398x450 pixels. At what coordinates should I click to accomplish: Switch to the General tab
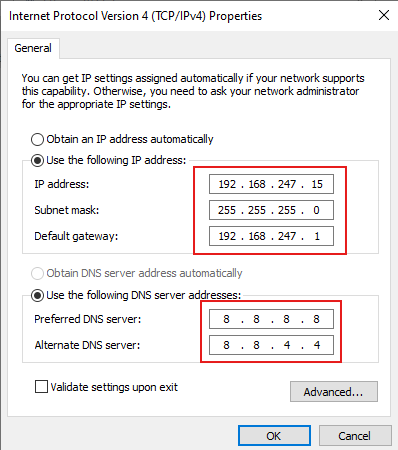click(33, 48)
